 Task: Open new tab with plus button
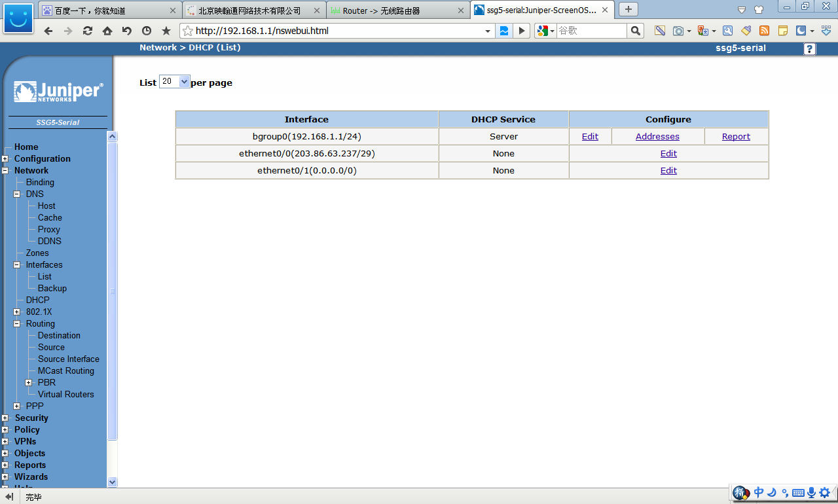pyautogui.click(x=628, y=9)
